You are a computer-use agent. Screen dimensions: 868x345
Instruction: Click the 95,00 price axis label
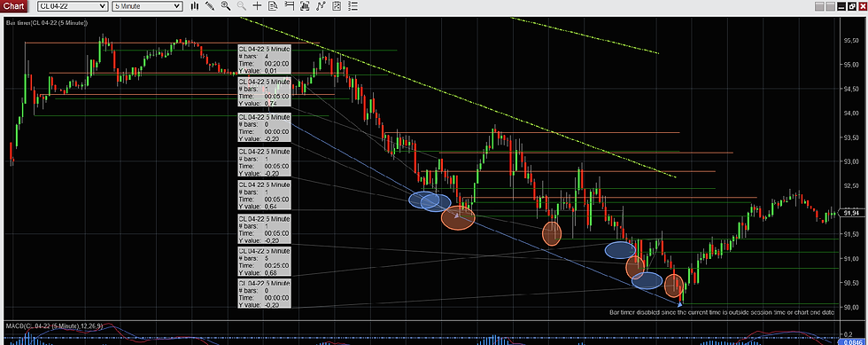[x=850, y=65]
